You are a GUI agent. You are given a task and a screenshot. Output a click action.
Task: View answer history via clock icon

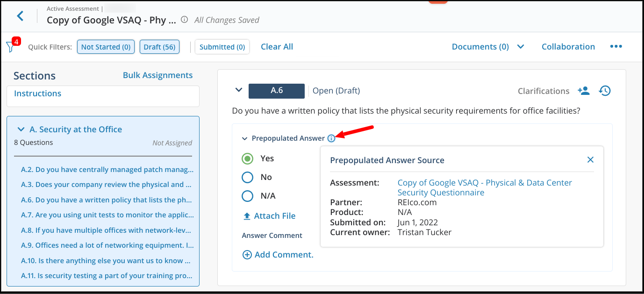[x=605, y=91]
